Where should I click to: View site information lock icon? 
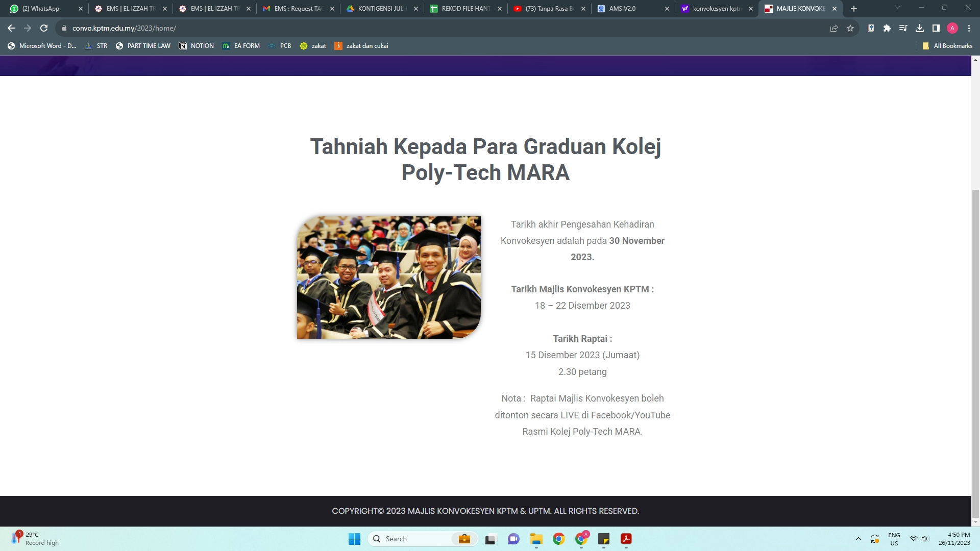pyautogui.click(x=64, y=28)
